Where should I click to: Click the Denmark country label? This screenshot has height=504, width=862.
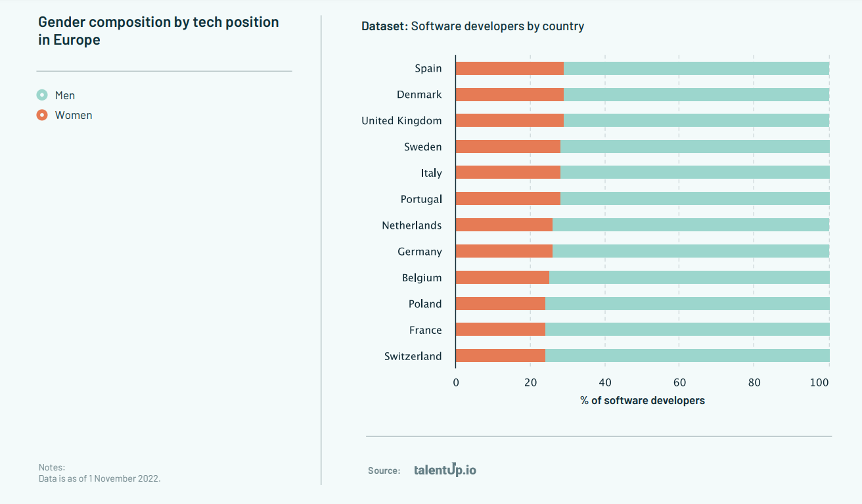click(x=419, y=95)
